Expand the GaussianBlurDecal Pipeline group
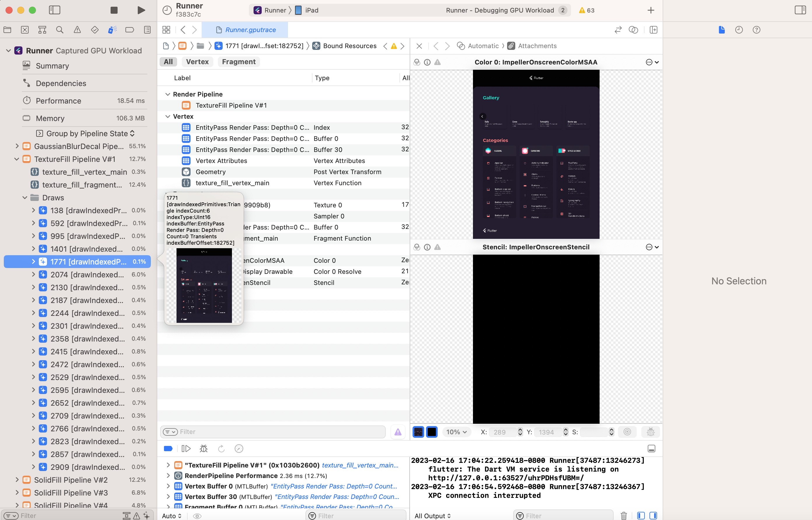The image size is (812, 520). click(17, 146)
